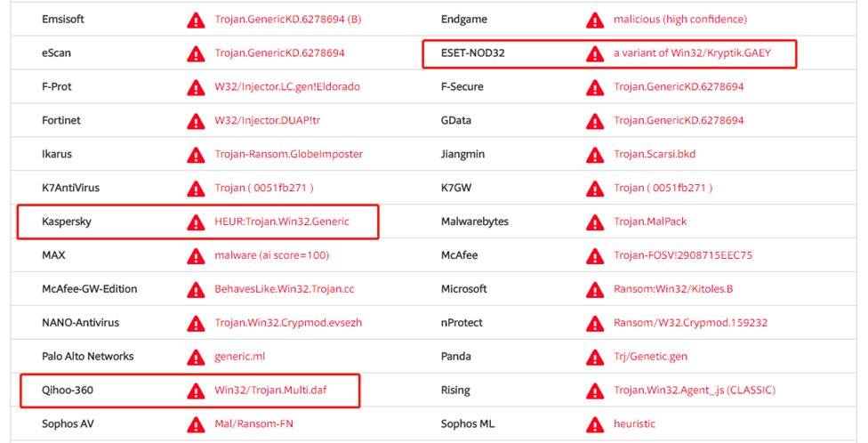
Task: Click the alert icon beside Palo Alto Networks' result
Action: point(196,357)
